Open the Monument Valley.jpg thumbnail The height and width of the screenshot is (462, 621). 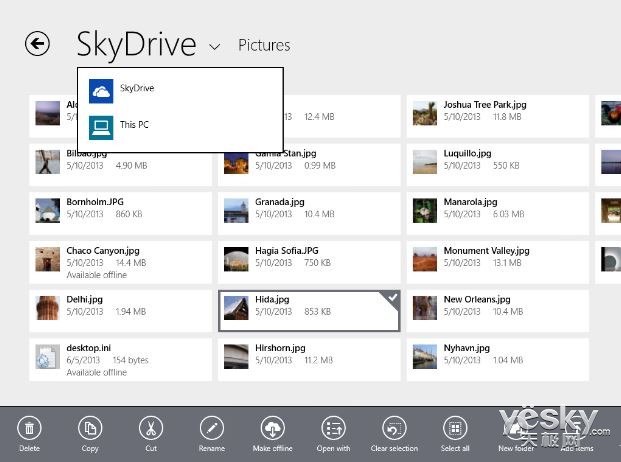(425, 259)
